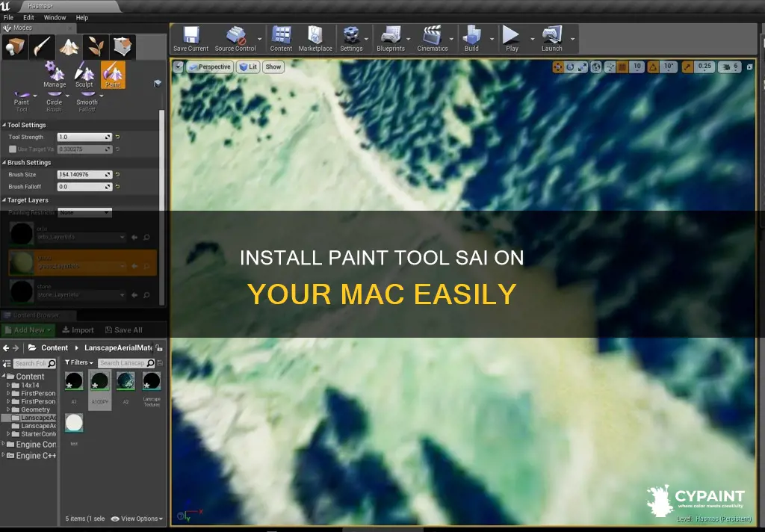The width and height of the screenshot is (765, 532).
Task: Click the Settings toolbar icon
Action: [351, 39]
